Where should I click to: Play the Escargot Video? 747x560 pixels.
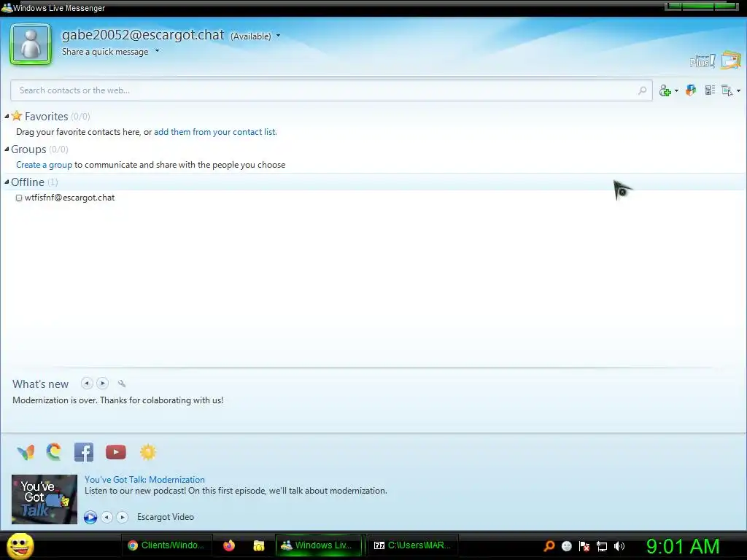pyautogui.click(x=90, y=517)
